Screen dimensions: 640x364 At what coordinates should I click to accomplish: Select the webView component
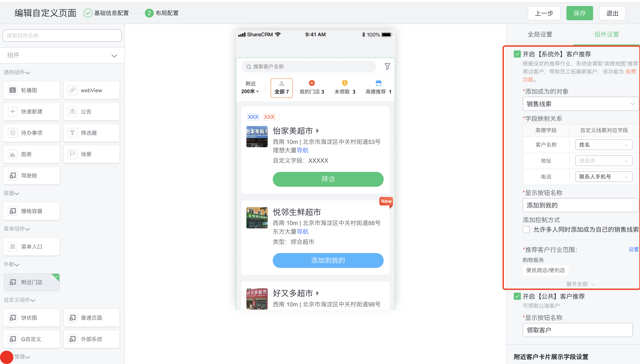[92, 90]
